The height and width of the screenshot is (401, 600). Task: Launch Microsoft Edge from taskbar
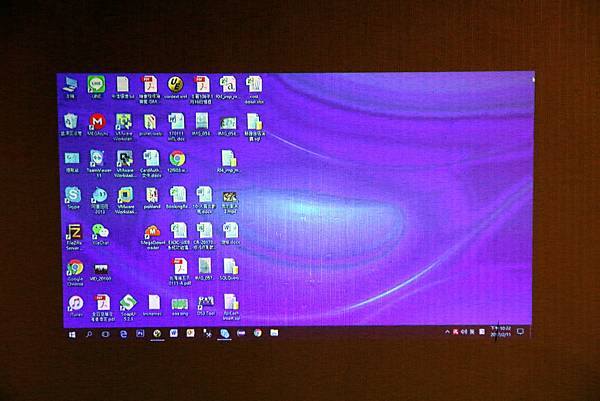123,334
